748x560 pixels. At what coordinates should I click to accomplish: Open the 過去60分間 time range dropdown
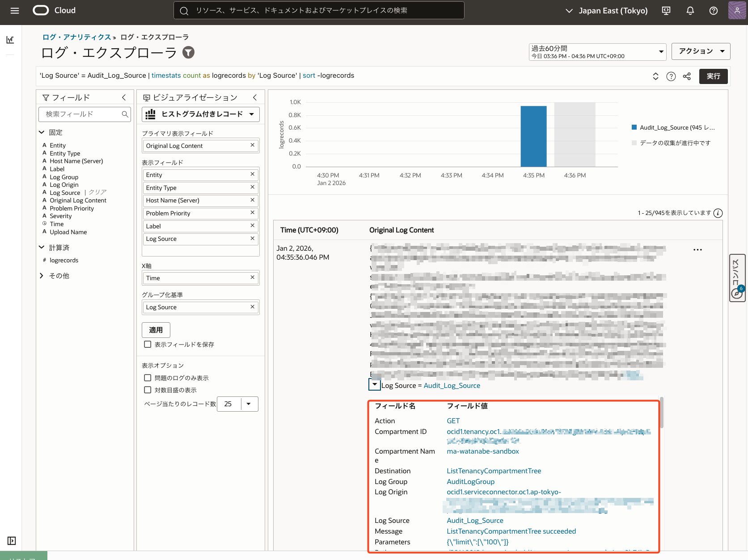[597, 52]
